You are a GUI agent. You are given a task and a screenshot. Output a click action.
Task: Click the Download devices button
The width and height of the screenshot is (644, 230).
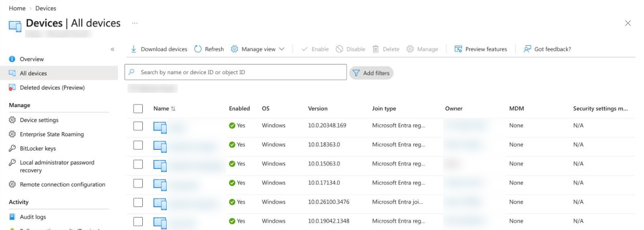pyautogui.click(x=159, y=49)
